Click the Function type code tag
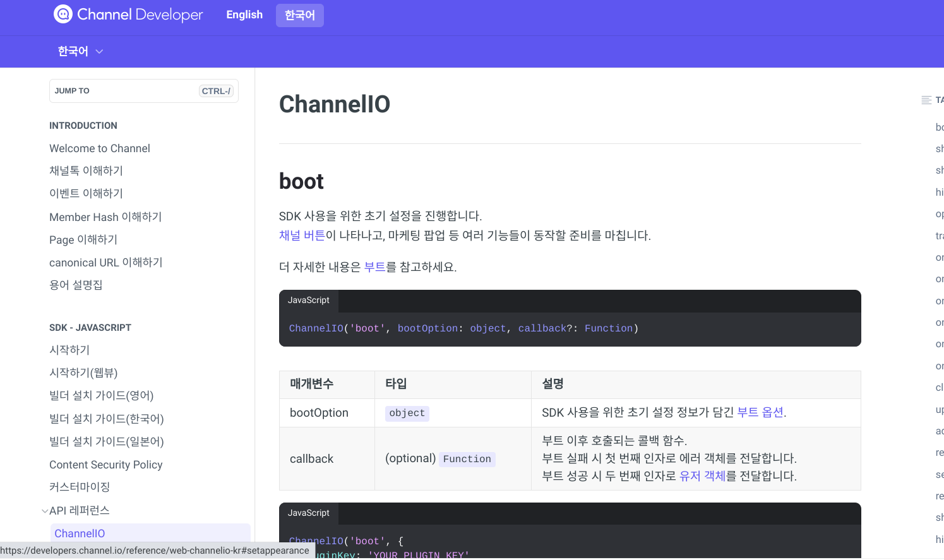 tap(467, 460)
